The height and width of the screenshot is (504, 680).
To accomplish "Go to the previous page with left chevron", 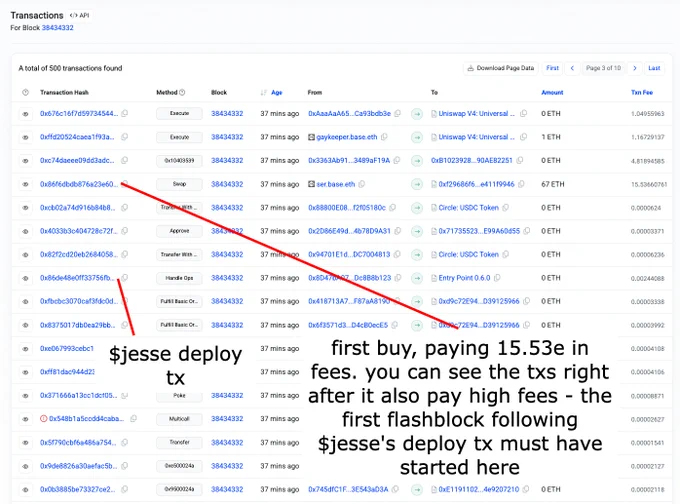I will 572,68.
